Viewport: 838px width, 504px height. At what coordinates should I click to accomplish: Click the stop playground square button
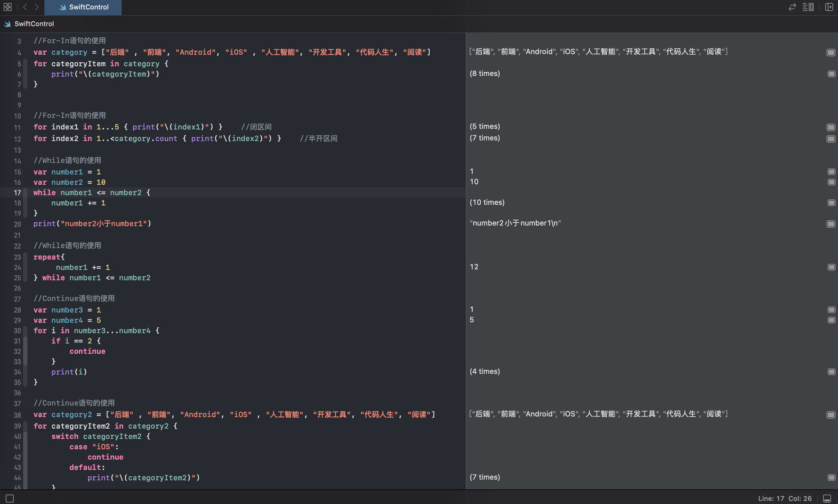coord(10,498)
